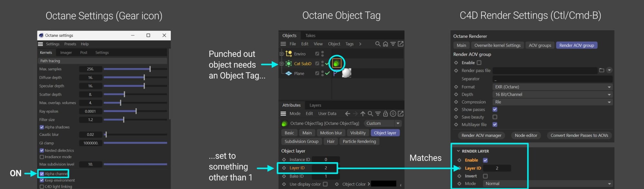Image resolution: width=644 pixels, height=189 pixels.
Task: Switch to the Post tab
Action: [84, 52]
